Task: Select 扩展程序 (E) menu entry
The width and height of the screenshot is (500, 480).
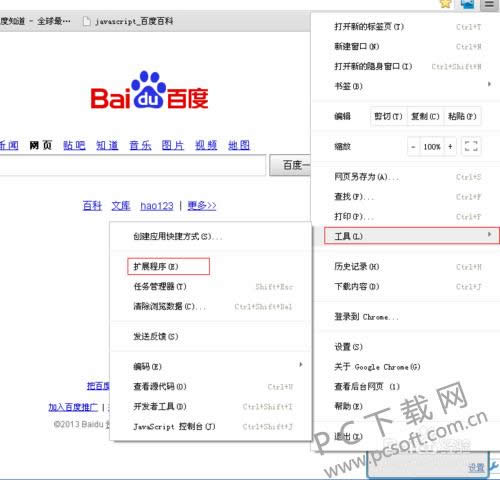Action: (x=169, y=266)
